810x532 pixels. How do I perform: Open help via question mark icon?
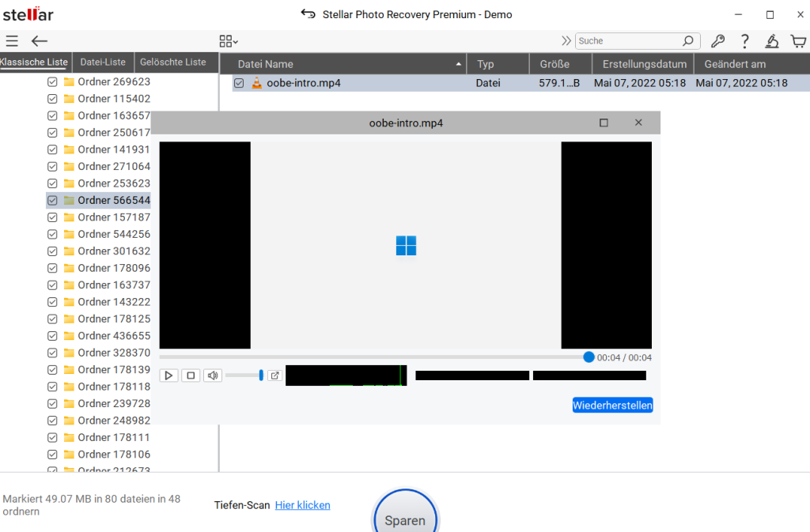(x=744, y=41)
